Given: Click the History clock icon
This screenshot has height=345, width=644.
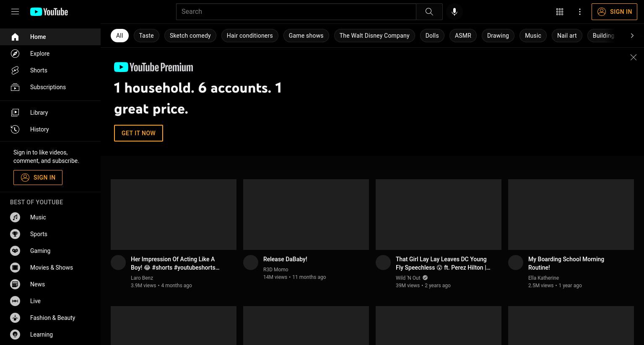Looking at the screenshot, I should point(15,129).
